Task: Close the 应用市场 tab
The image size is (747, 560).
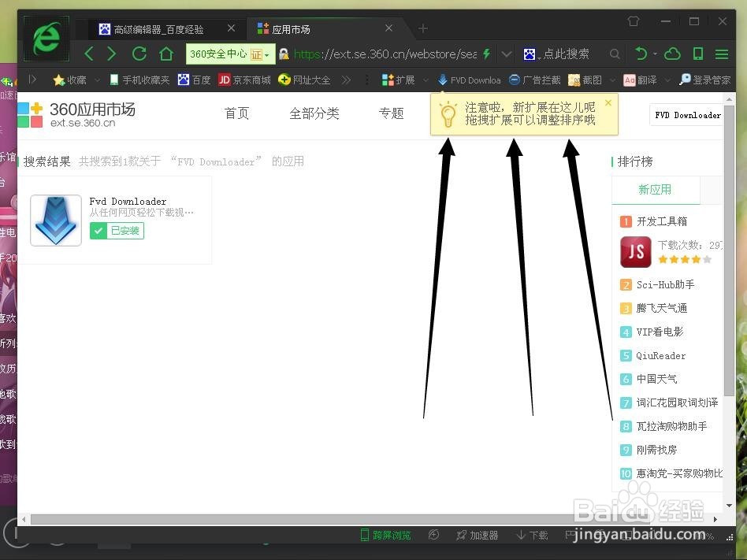Action: [x=388, y=28]
